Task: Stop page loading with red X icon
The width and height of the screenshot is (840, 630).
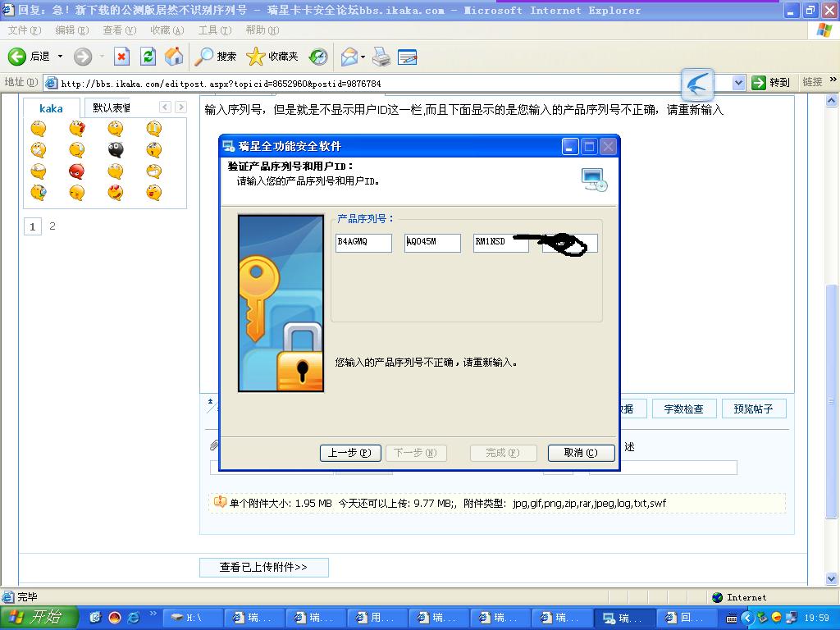Action: coord(121,57)
